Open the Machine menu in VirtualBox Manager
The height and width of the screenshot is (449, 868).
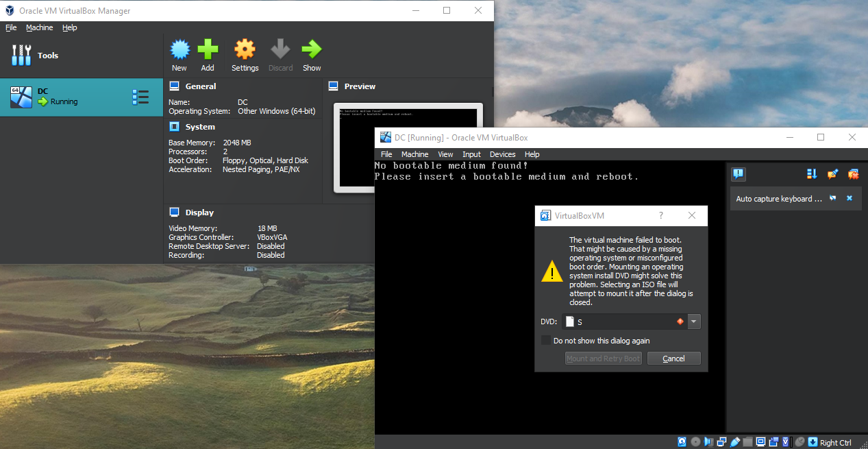coord(40,28)
